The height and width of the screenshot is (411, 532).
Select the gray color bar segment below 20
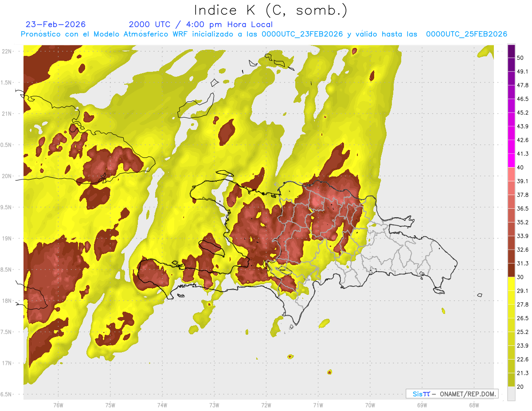[511, 393]
